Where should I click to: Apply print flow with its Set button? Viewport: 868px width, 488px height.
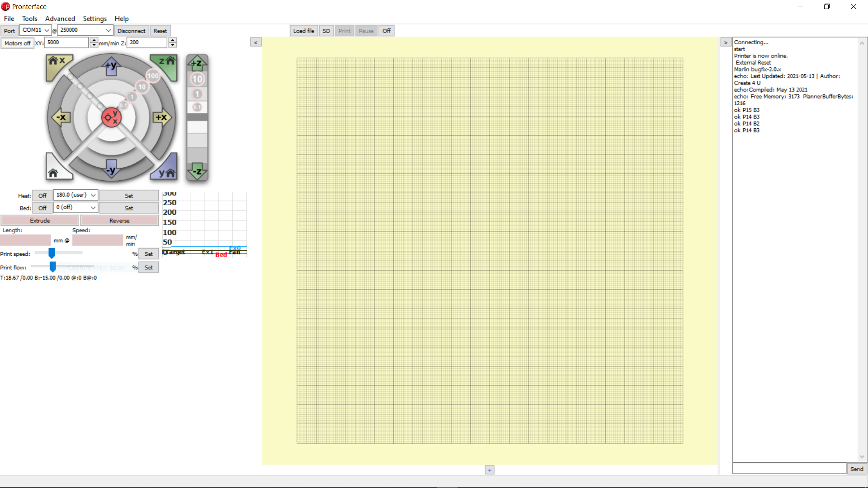coord(148,267)
